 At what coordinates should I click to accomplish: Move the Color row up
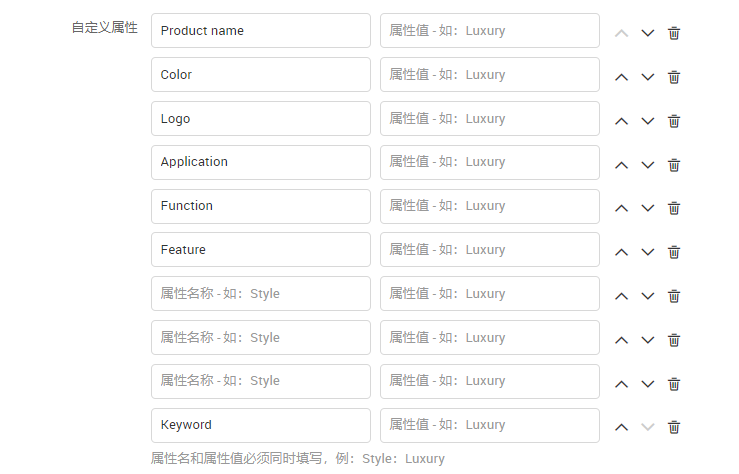622,77
